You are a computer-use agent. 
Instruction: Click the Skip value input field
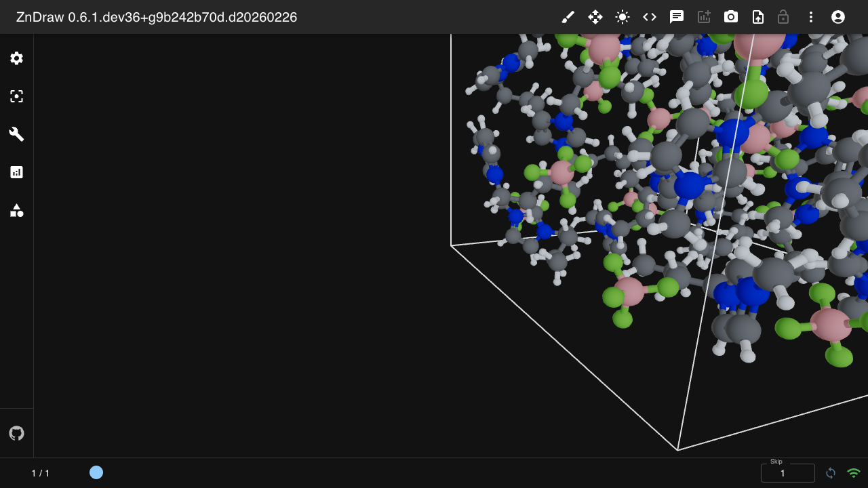click(x=788, y=473)
